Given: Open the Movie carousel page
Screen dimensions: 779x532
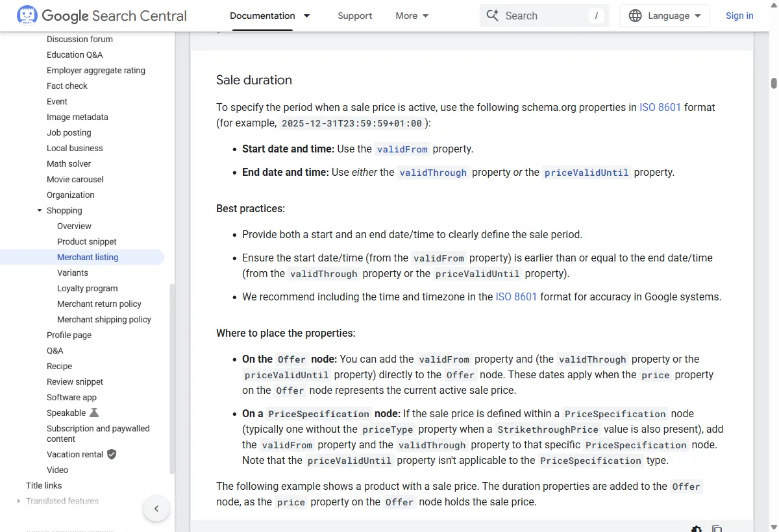Looking at the screenshot, I should coord(75,179).
